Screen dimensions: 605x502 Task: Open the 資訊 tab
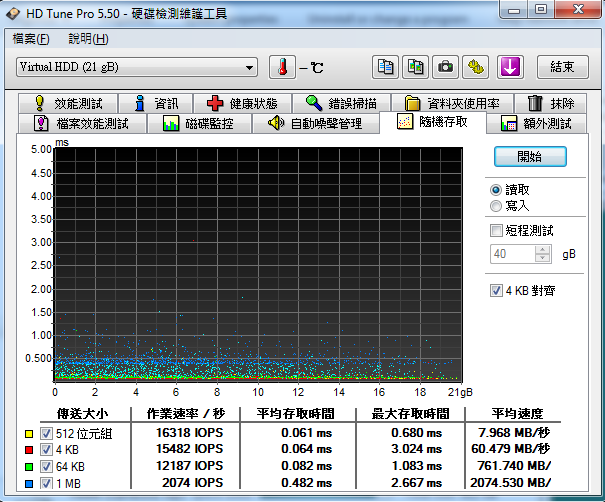[156, 103]
